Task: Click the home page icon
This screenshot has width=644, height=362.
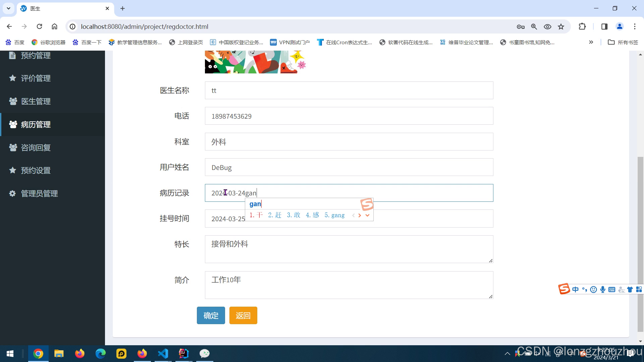Action: click(x=54, y=26)
